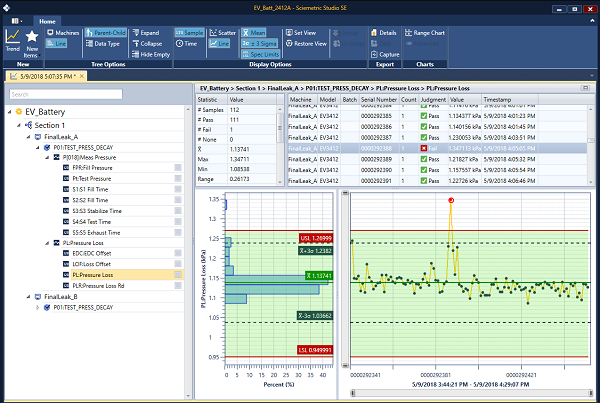The image size is (600, 403).
Task: Click Restore View button
Action: (306, 43)
